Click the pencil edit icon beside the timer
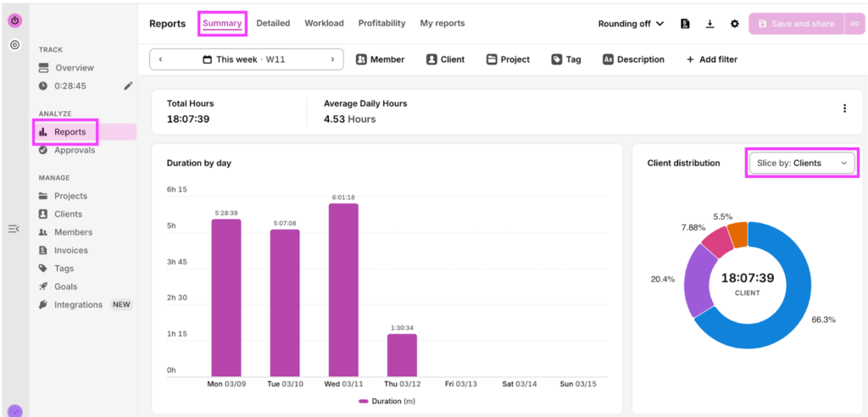Viewport: 868px width, 417px height. click(x=128, y=86)
